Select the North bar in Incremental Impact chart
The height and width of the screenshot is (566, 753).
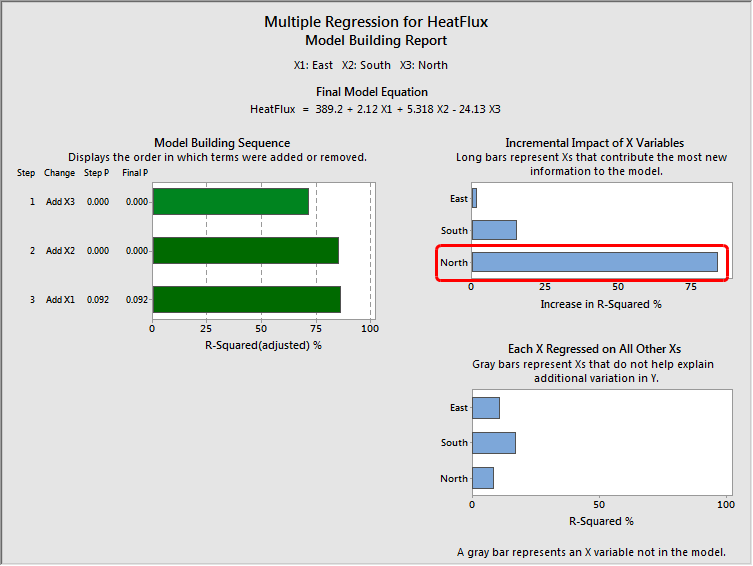[x=594, y=262]
